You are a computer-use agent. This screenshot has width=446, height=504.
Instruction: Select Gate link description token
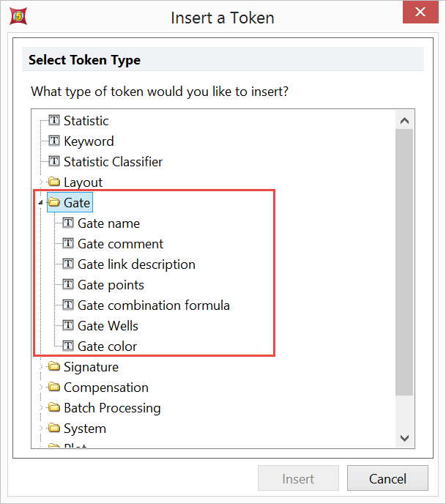point(136,264)
